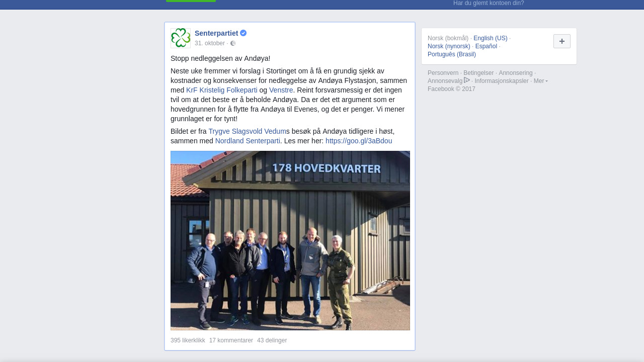Open the KrF Kristelig Folkeparti link
The width and height of the screenshot is (644, 362).
(x=222, y=90)
